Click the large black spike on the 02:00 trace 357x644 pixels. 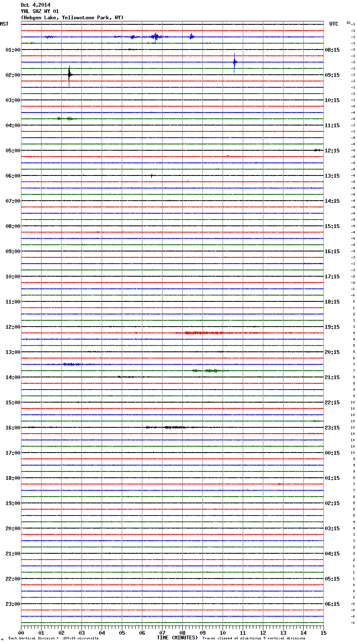(x=69, y=75)
